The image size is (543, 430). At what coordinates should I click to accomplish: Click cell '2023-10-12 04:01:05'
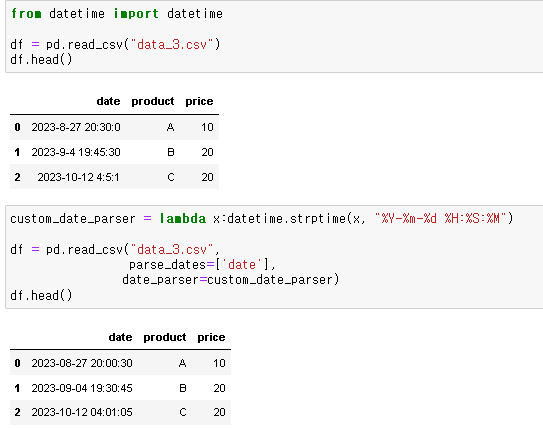point(82,412)
